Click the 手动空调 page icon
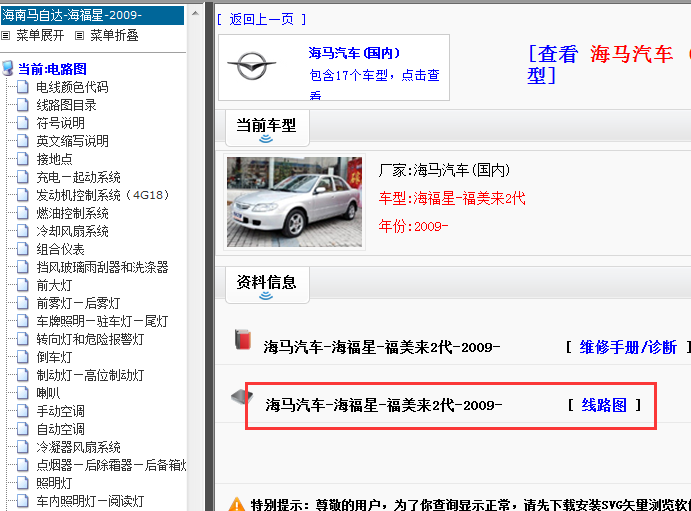The width and height of the screenshot is (691, 511). tap(22, 411)
